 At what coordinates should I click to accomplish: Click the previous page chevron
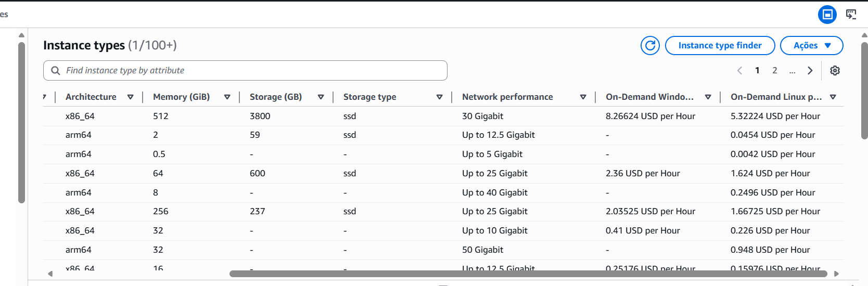coord(739,71)
